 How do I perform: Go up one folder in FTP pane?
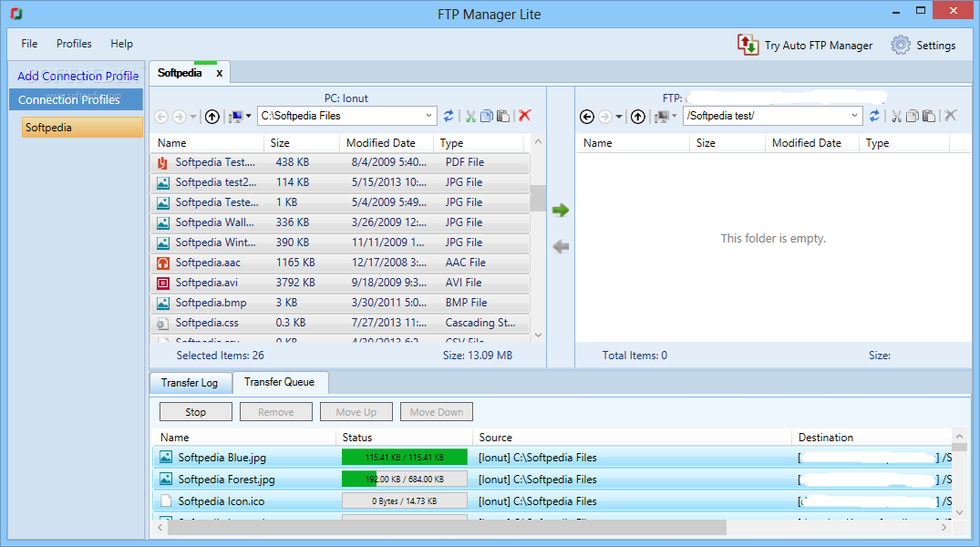[x=637, y=117]
